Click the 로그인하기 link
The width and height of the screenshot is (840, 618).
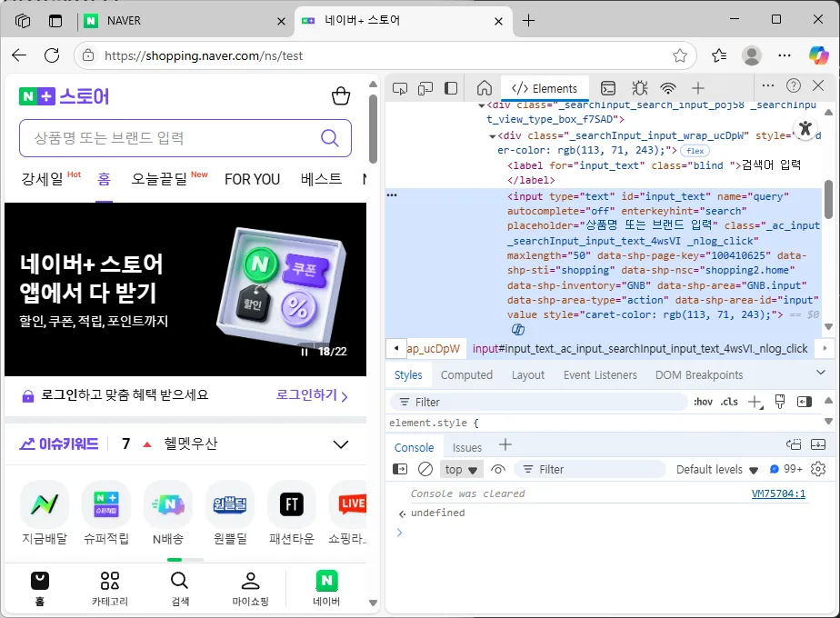click(x=312, y=395)
